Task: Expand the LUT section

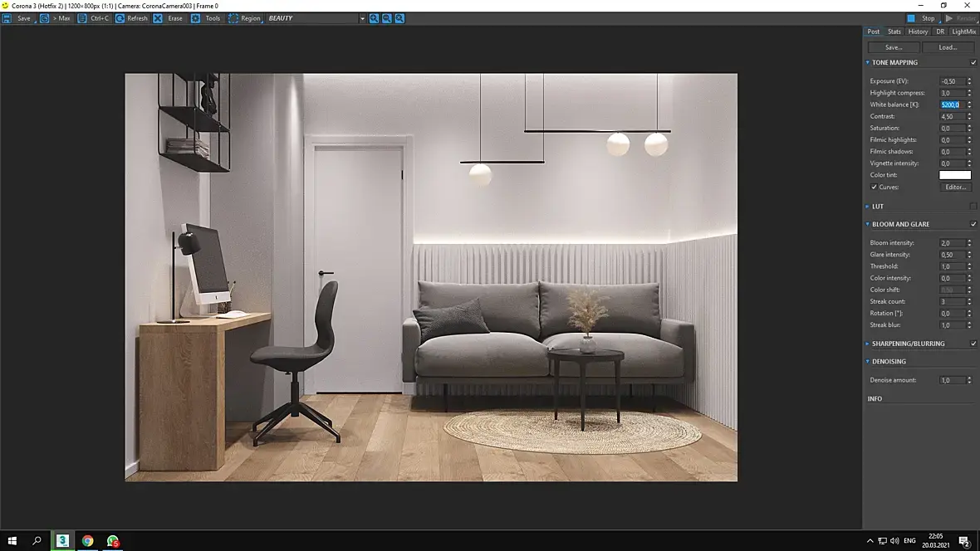Action: coord(868,206)
